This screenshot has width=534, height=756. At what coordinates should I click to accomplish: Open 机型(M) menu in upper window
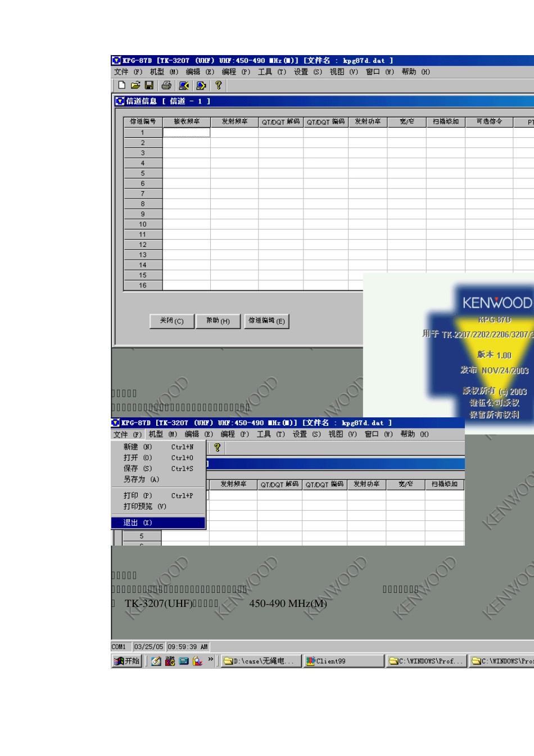click(164, 72)
